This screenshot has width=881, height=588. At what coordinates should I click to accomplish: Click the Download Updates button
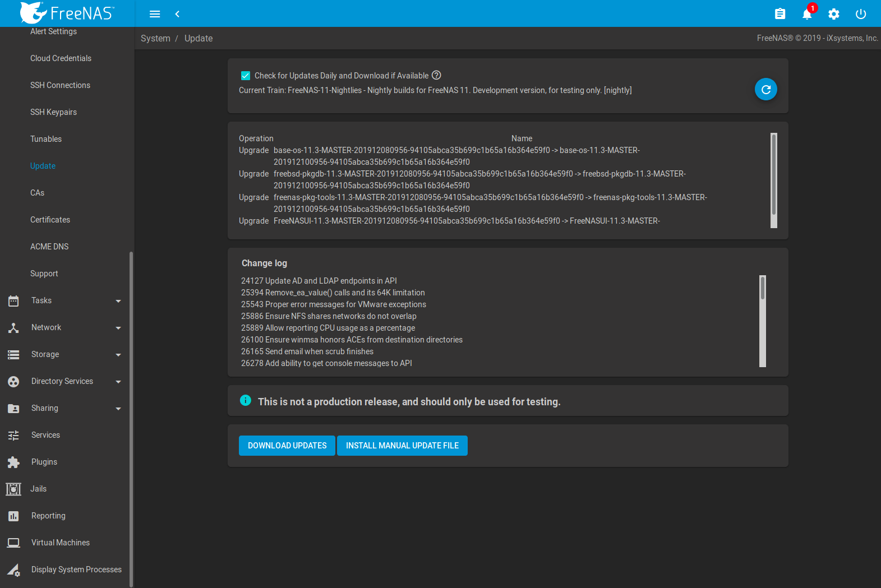[287, 446]
